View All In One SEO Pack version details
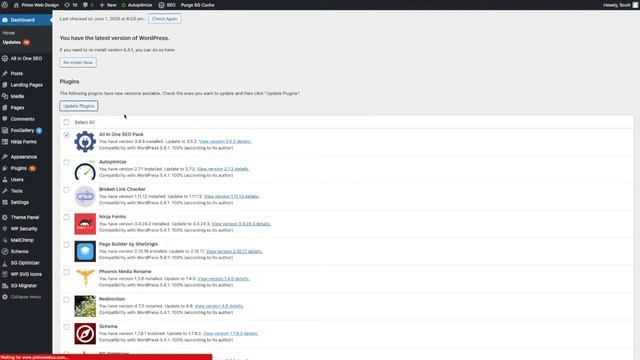 click(225, 142)
